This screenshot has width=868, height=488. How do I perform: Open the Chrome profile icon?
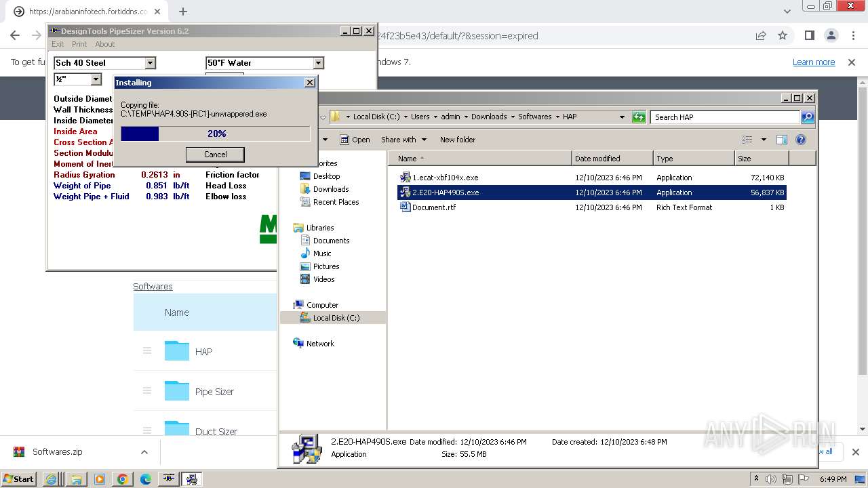point(831,35)
